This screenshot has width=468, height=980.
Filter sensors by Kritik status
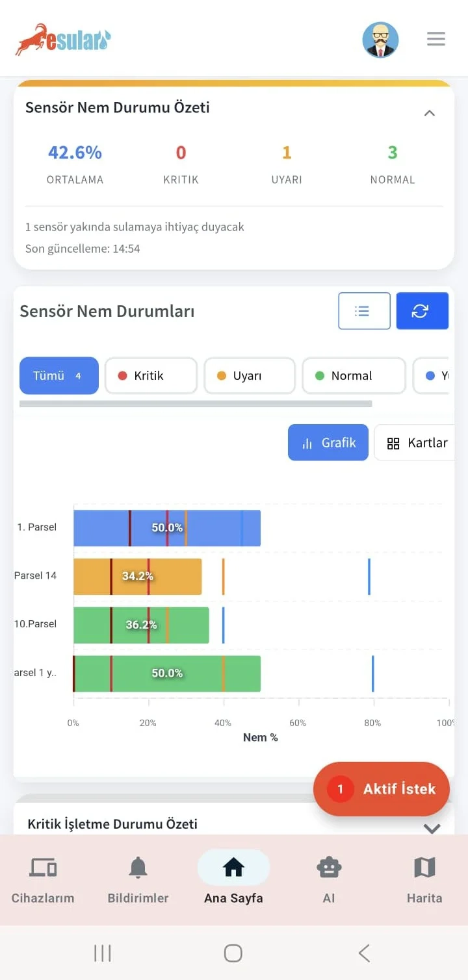[x=151, y=375]
